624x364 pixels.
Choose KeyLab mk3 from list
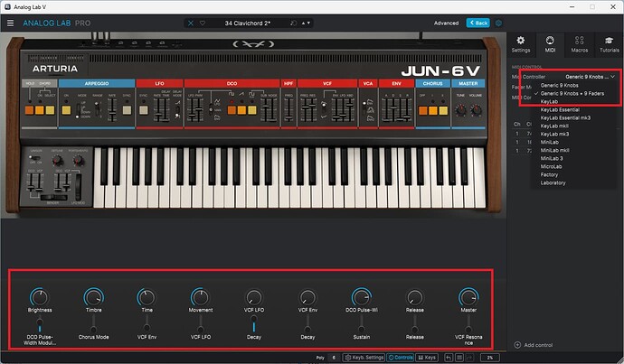click(x=554, y=134)
